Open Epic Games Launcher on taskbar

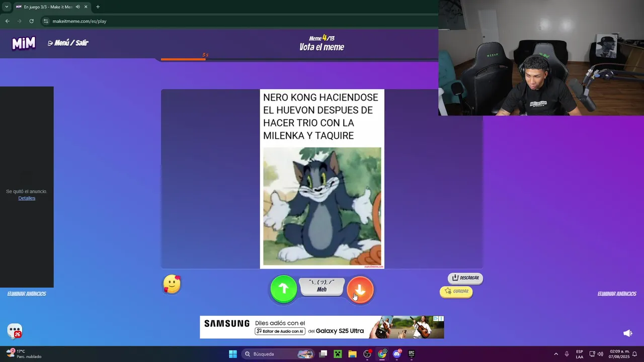coord(412,354)
